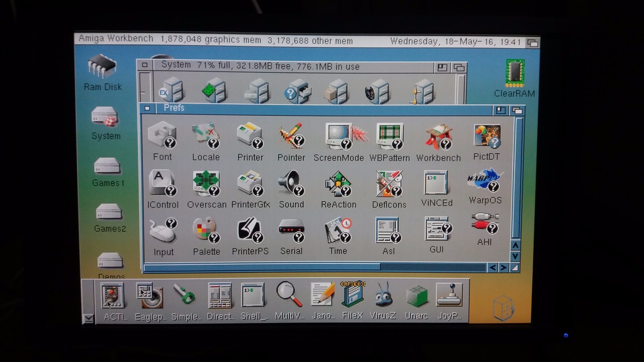This screenshot has height=362, width=644.
Task: Launch Unarc from the dock
Action: coord(417,296)
